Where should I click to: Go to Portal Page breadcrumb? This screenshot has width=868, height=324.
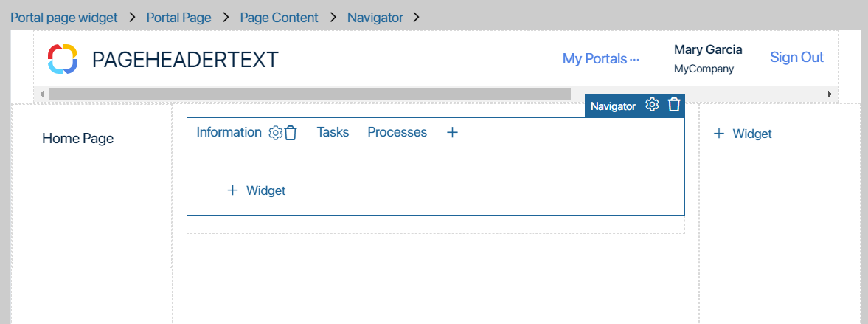pos(178,17)
